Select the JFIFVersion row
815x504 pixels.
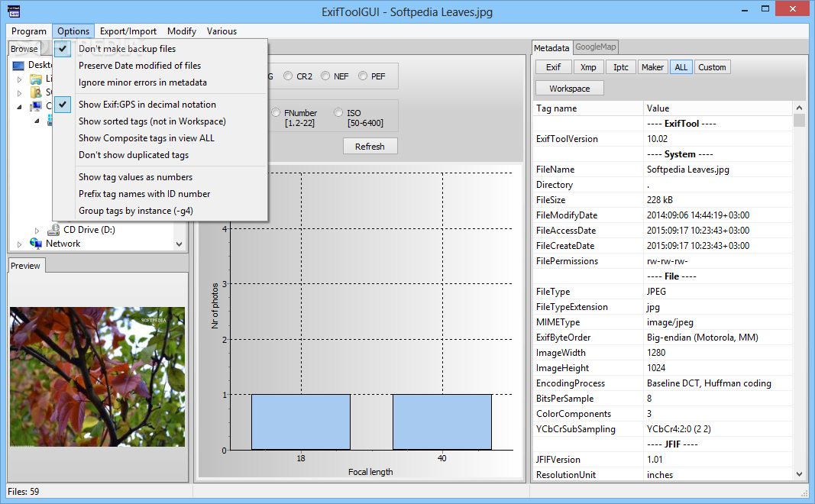pyautogui.click(x=663, y=460)
